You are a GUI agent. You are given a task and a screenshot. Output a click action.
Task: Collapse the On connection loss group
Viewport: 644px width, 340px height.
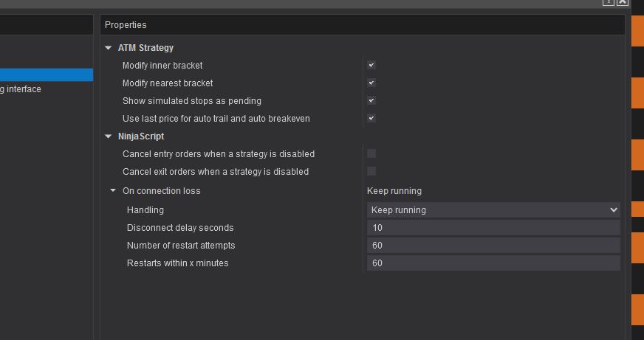113,191
